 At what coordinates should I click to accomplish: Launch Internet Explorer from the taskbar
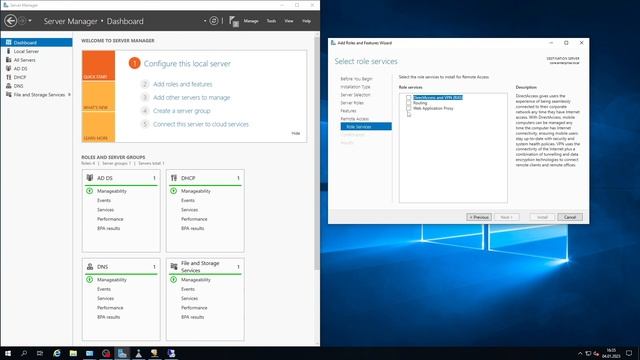click(57, 353)
